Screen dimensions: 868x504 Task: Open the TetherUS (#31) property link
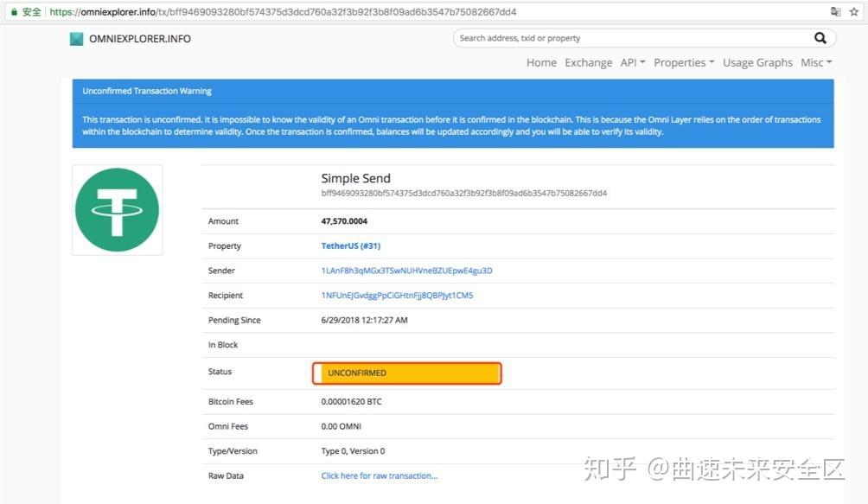pyautogui.click(x=350, y=246)
